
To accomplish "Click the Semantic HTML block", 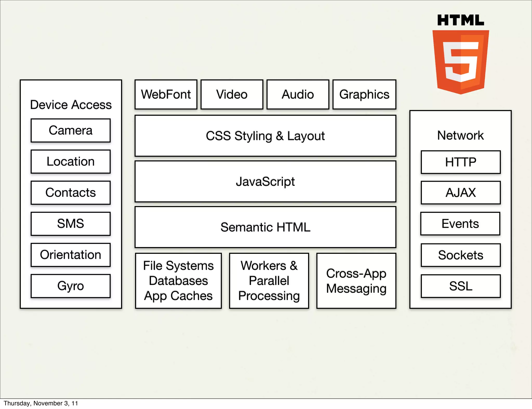I will [265, 227].
